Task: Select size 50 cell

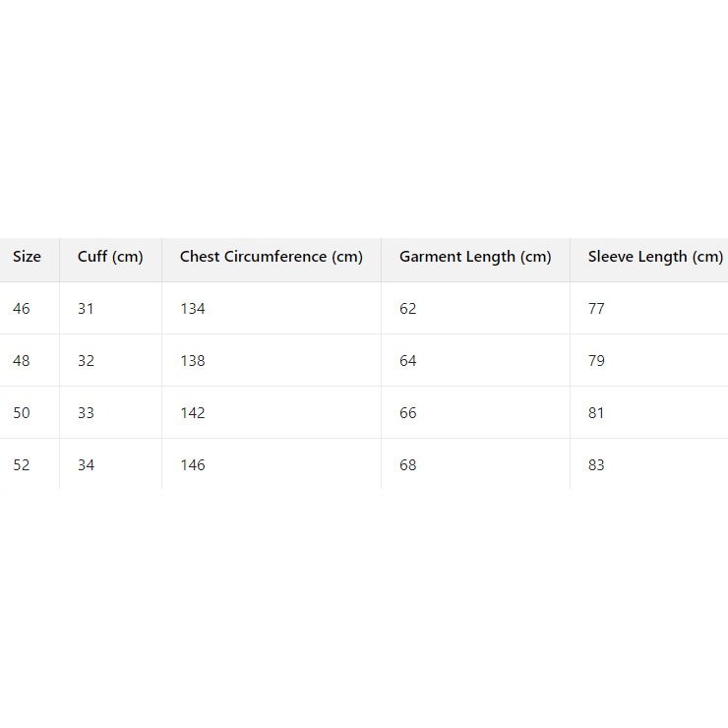Action: point(22,413)
